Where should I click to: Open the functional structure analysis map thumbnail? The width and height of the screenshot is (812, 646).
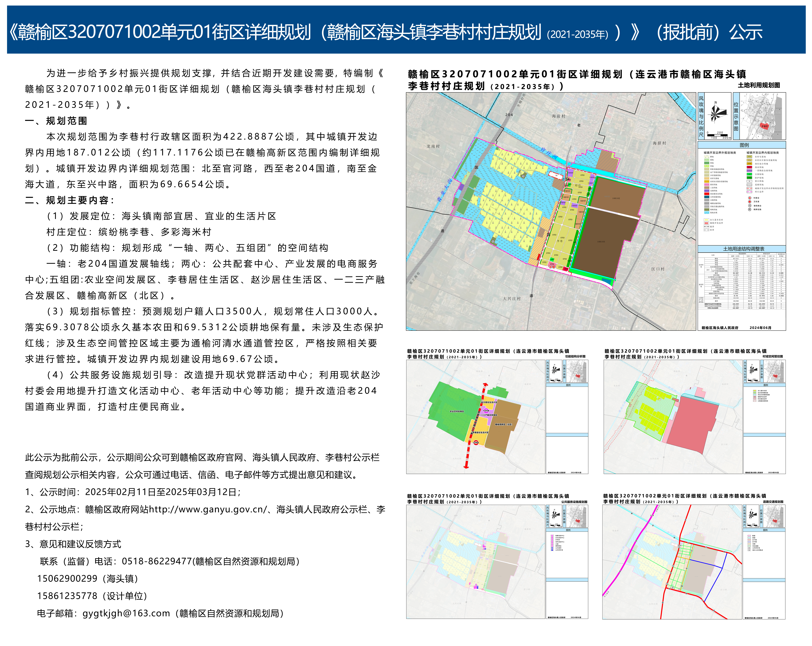(x=476, y=417)
